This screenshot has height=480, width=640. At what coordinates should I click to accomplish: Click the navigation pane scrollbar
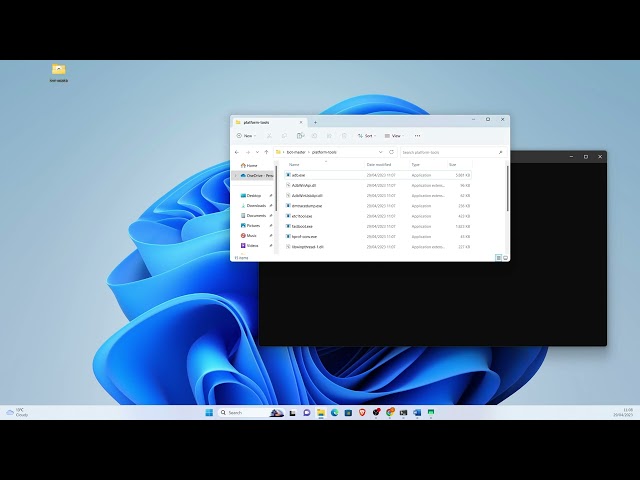[276, 188]
